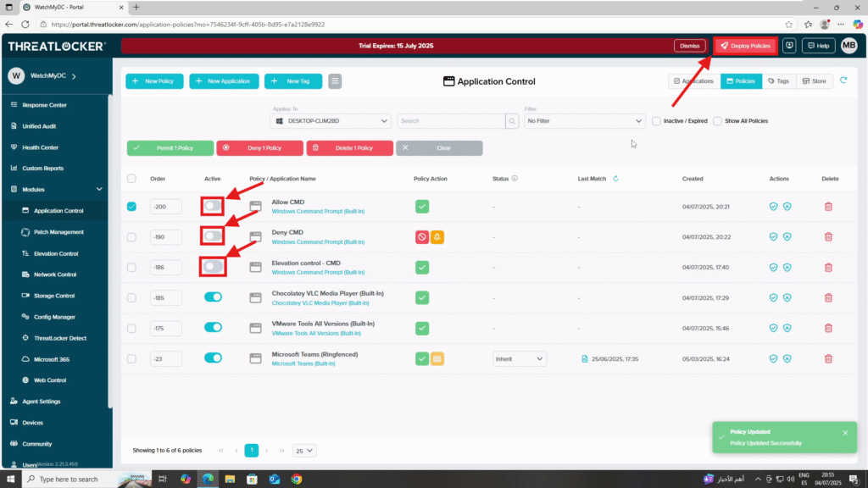Click the policy Search input field
The width and height of the screenshot is (868, 488).
[x=451, y=120]
